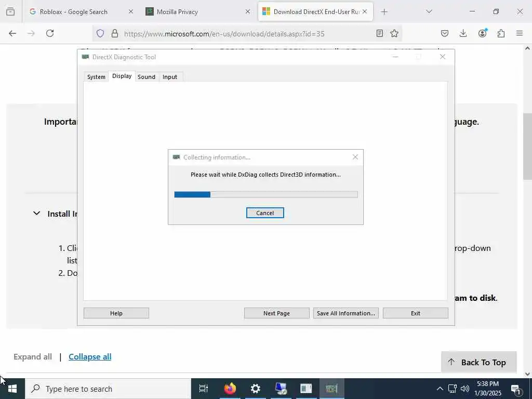Save page to Pocket

[x=445, y=33]
